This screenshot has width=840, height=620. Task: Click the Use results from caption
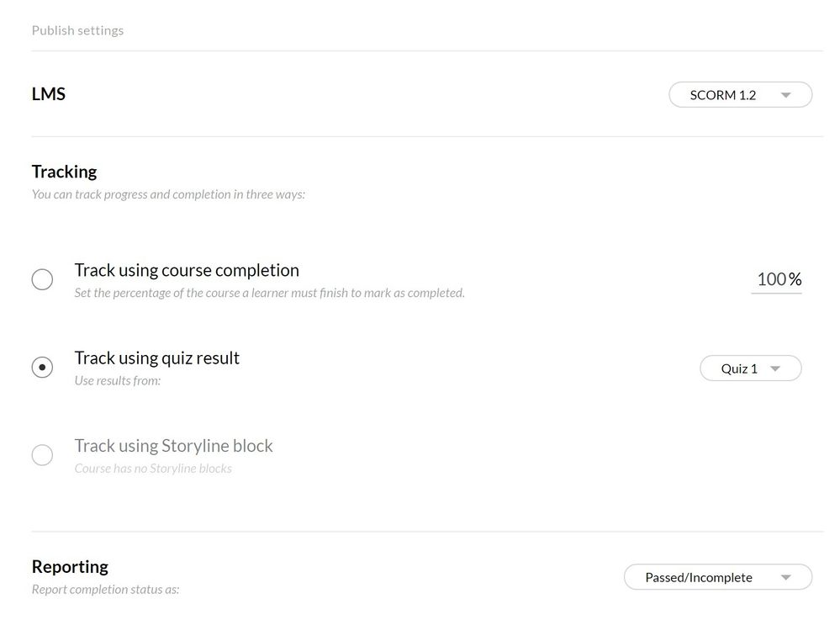(118, 380)
